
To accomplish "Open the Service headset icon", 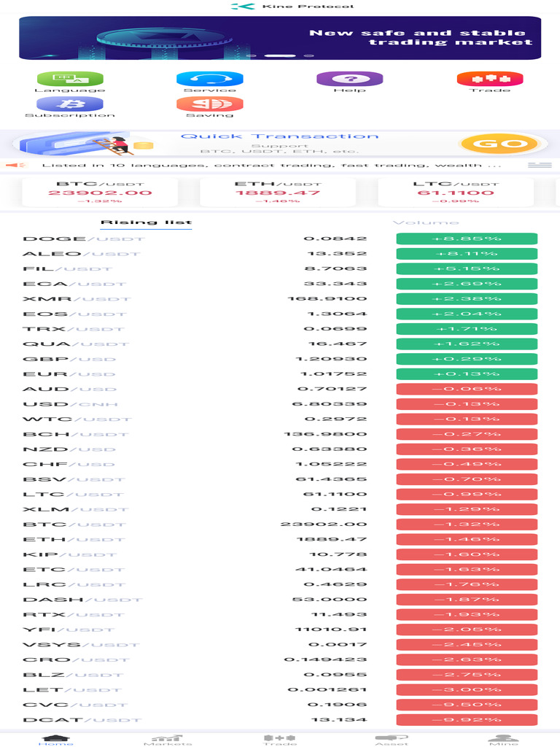I will point(209,79).
